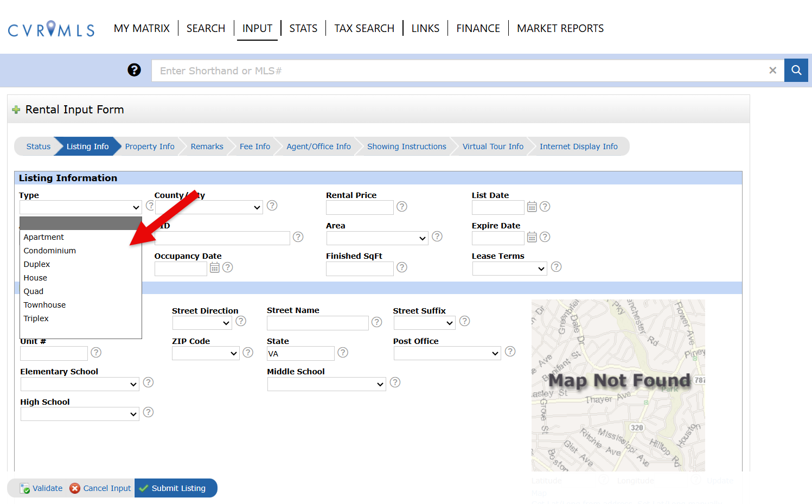Select Townhouse in the Type list

81,305
